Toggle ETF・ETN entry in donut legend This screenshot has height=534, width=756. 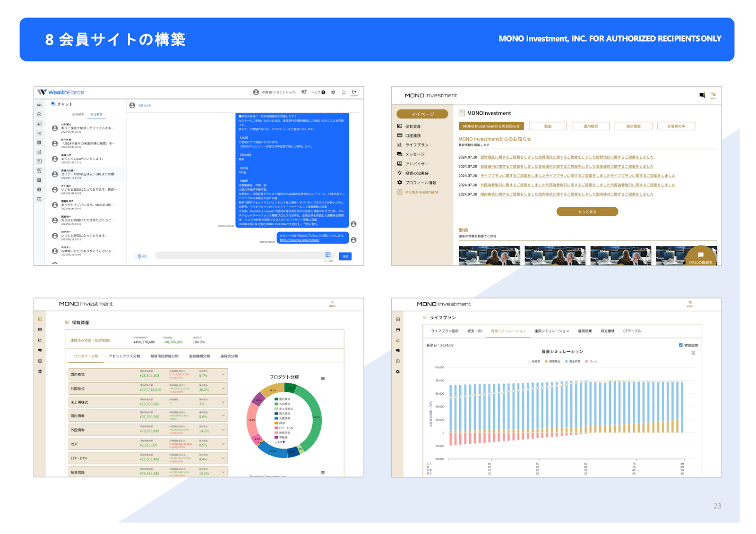283,428
